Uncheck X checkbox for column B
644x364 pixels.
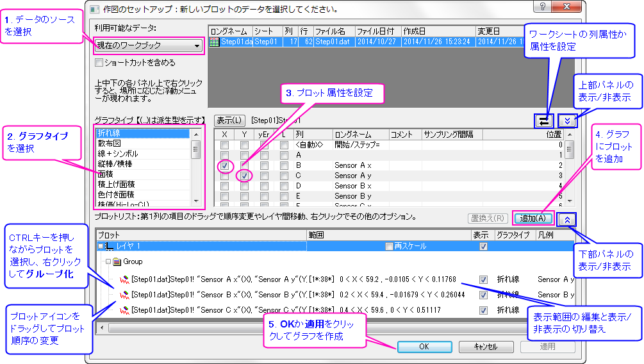click(225, 166)
